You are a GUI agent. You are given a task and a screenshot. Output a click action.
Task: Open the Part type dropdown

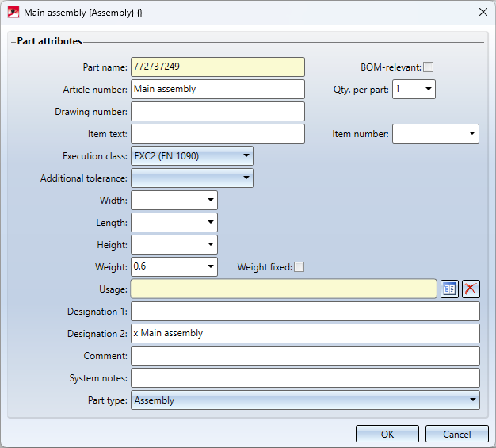473,400
